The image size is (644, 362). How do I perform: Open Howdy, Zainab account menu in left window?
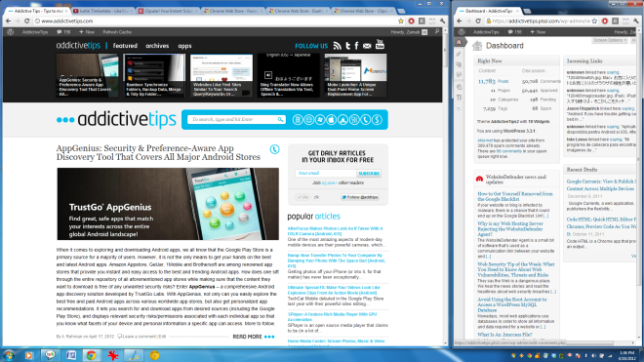409,32
